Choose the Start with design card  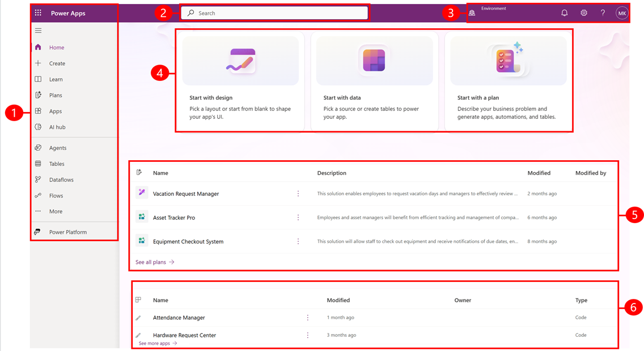(x=240, y=81)
